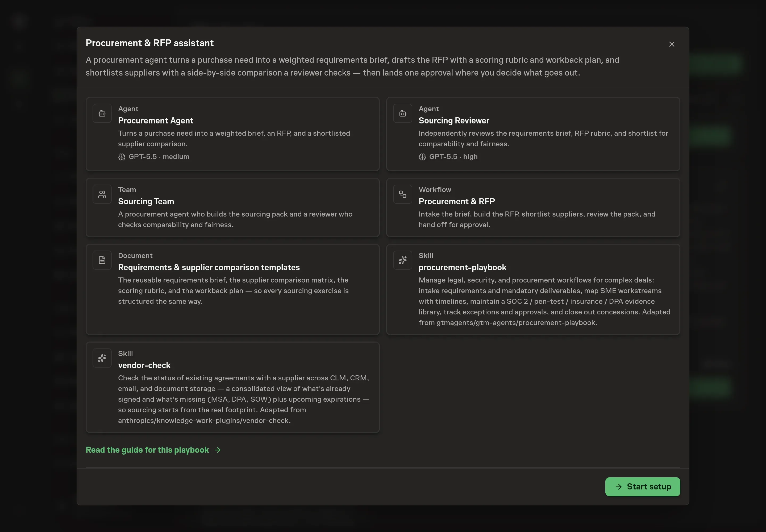
Task: Select the Procurement & RFP workflow title
Action: pyautogui.click(x=457, y=201)
